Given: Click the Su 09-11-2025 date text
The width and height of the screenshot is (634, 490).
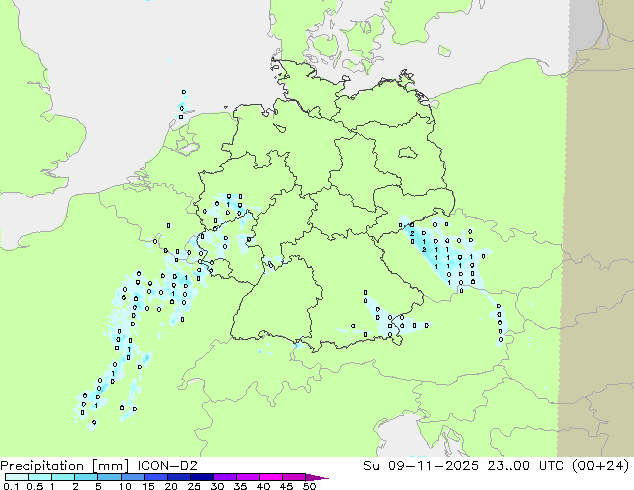Looking at the screenshot, I should pos(421,466).
